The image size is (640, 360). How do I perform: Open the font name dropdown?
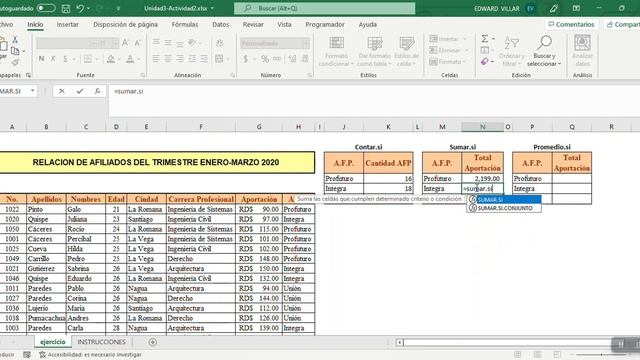(x=93, y=43)
